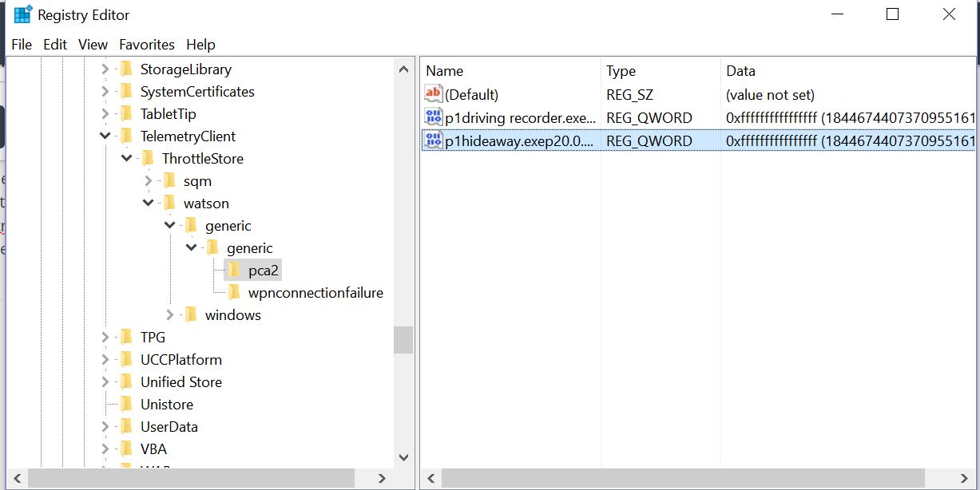980x490 pixels.
Task: Select the sqm folder icon
Action: (x=169, y=180)
